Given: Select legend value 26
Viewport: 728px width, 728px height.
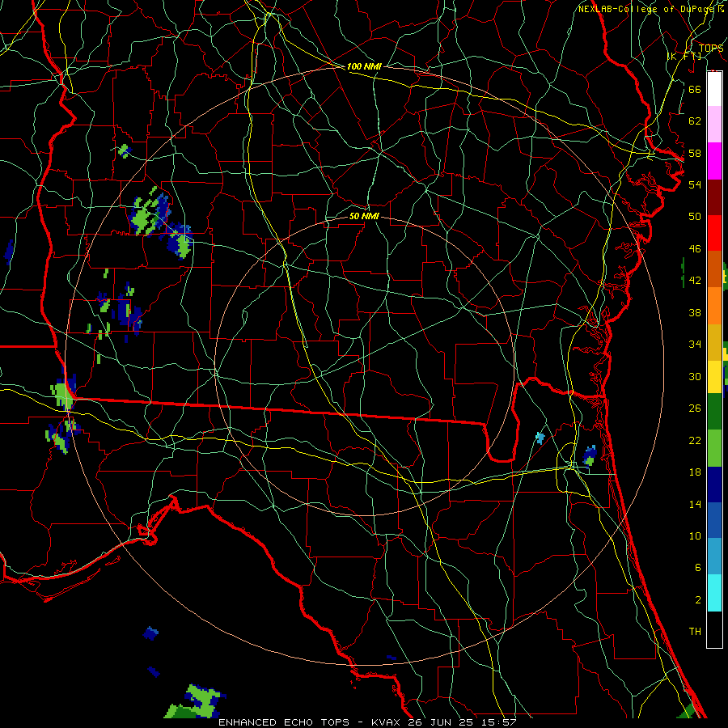Looking at the screenshot, I should [x=695, y=408].
